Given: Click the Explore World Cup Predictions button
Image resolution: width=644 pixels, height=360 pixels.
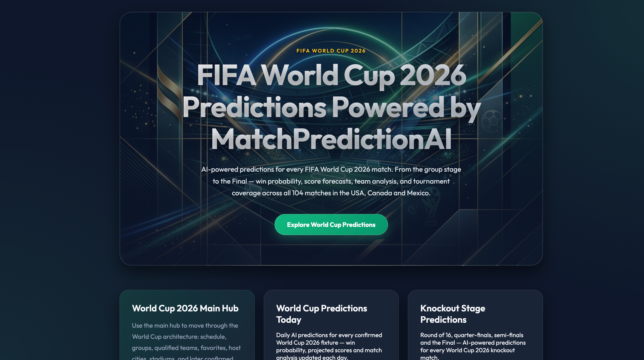Looking at the screenshot, I should (331, 224).
